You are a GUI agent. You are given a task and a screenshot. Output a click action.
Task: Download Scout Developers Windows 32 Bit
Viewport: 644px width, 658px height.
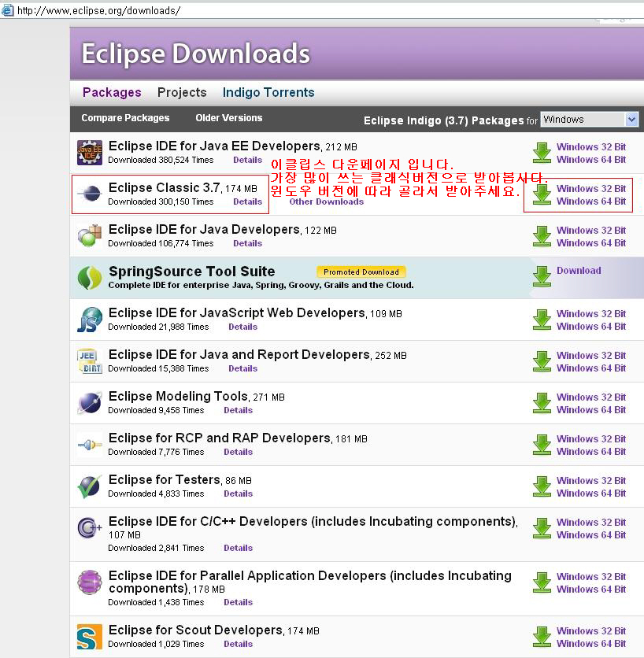coord(591,630)
